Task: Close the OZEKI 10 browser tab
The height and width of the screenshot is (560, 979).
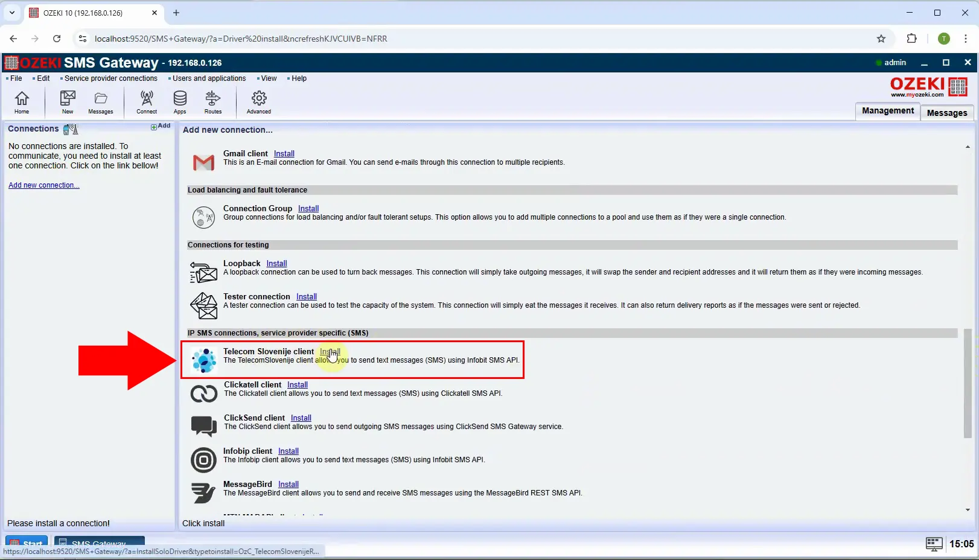Action: point(155,13)
